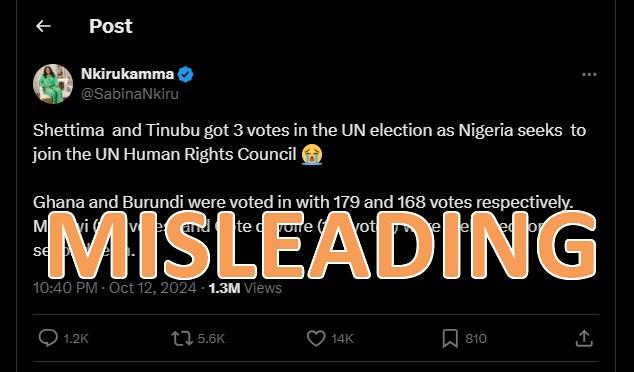Click the crying face emoji
Viewport: 634px width, 372px height.
(312, 155)
